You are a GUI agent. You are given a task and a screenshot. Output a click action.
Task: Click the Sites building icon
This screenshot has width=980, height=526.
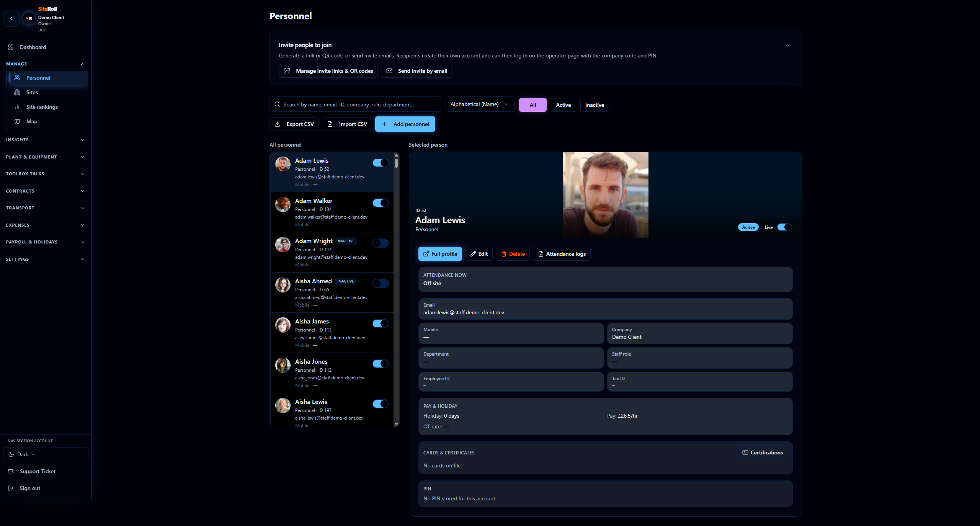tap(17, 92)
